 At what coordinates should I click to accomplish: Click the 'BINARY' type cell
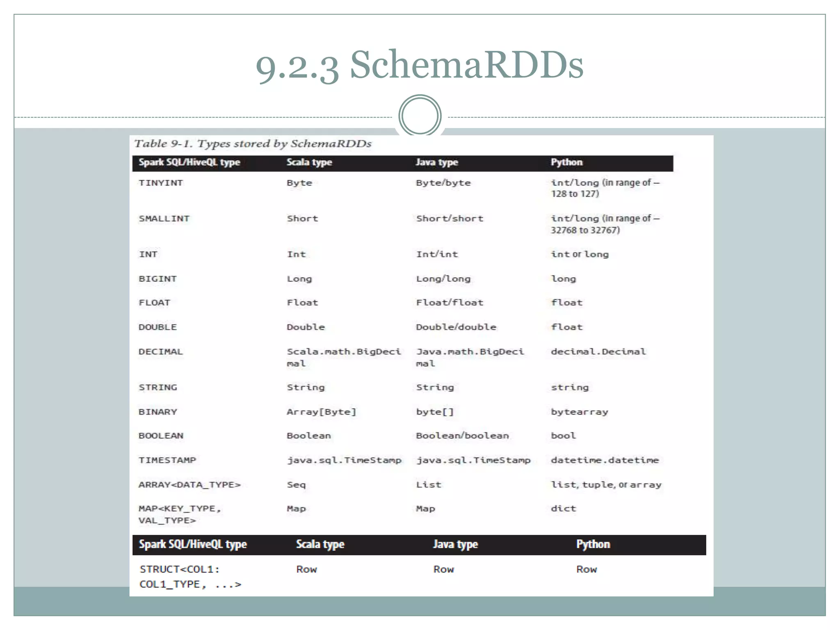coord(158,412)
